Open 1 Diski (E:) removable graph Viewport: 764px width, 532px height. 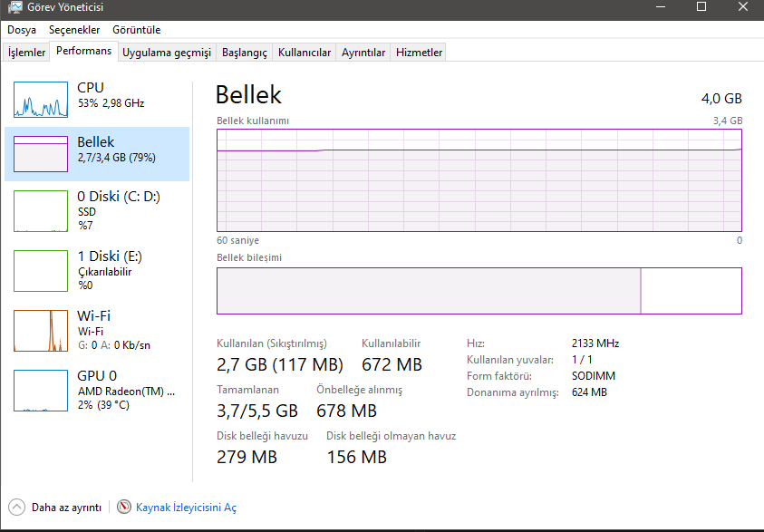tap(41, 271)
